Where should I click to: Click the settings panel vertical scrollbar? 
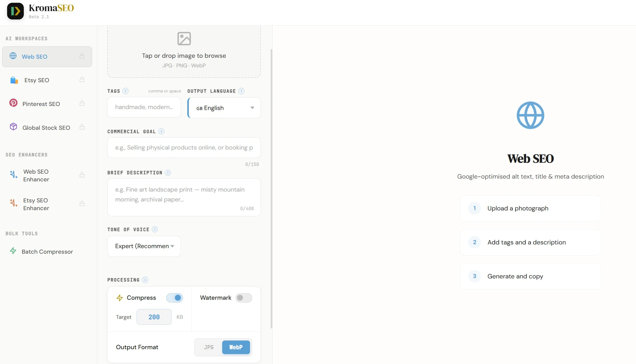[271, 188]
